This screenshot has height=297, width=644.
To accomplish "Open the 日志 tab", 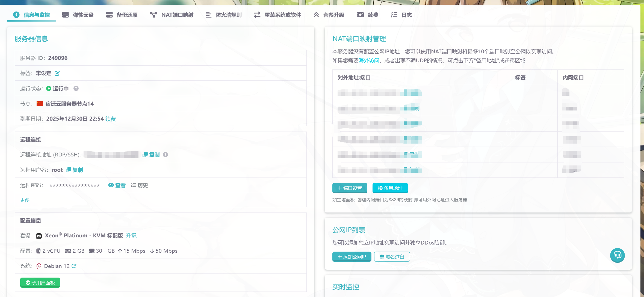I will tap(401, 15).
